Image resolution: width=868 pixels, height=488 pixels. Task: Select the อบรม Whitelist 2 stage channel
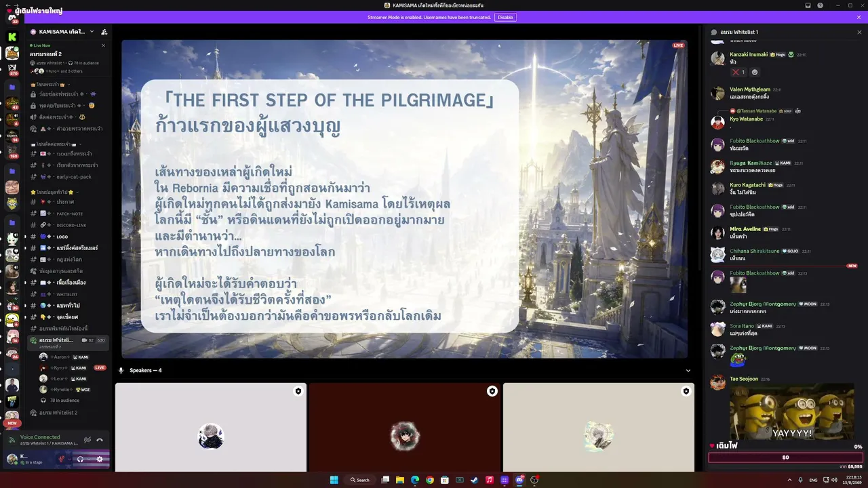coord(68,412)
